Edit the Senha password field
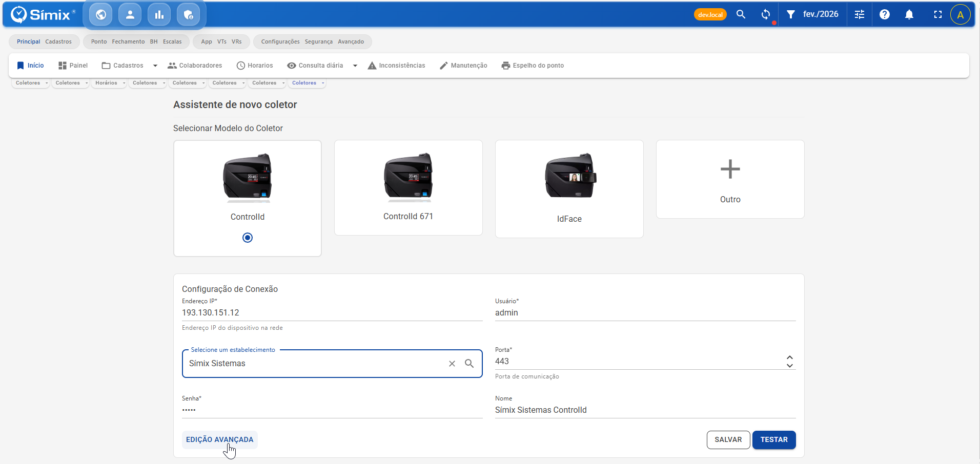Image resolution: width=980 pixels, height=464 pixels. pyautogui.click(x=332, y=410)
